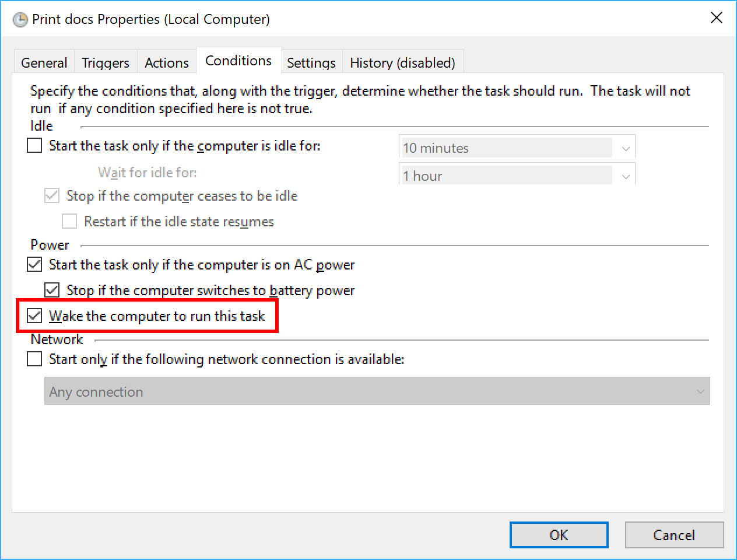
Task: Click the Task Scheduler clock icon in title bar
Action: coord(20,20)
